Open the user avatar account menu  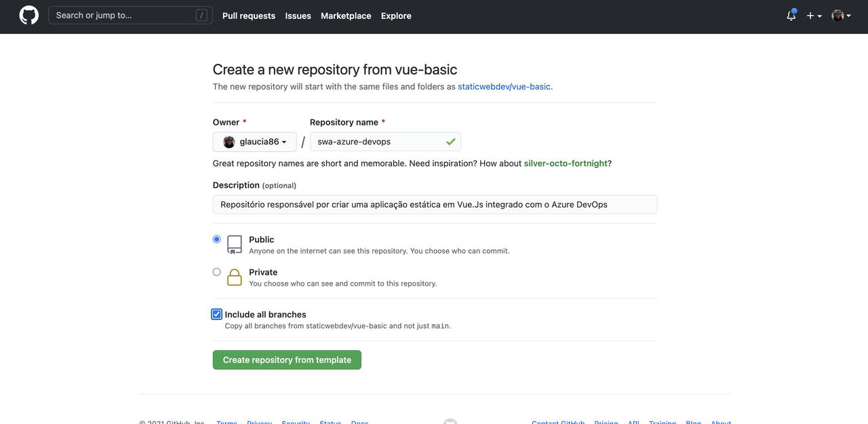click(x=842, y=16)
